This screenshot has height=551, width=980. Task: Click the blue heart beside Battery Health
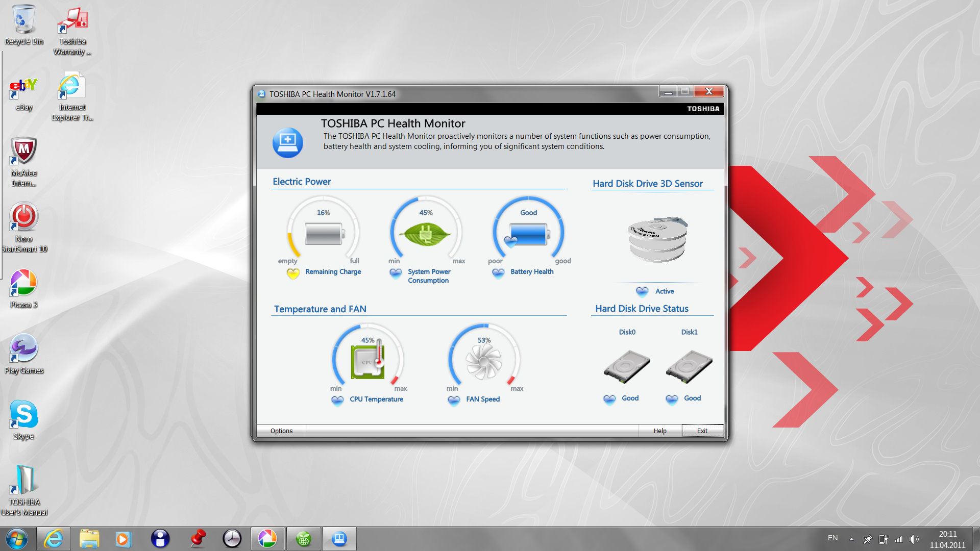tap(498, 273)
